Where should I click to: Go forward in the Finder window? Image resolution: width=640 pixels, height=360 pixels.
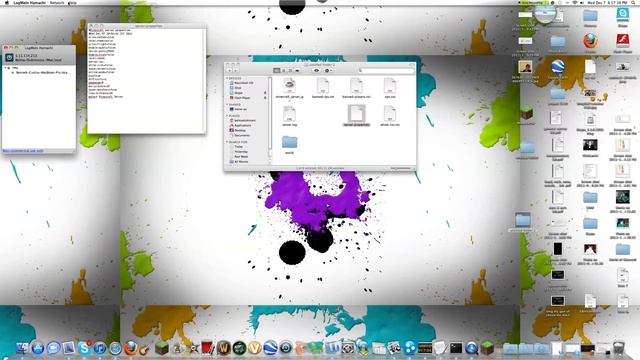[x=236, y=71]
